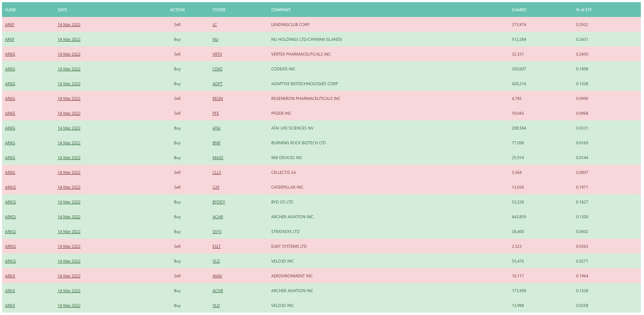
Task: Open the date link in LendingClub row
Action: click(x=69, y=24)
